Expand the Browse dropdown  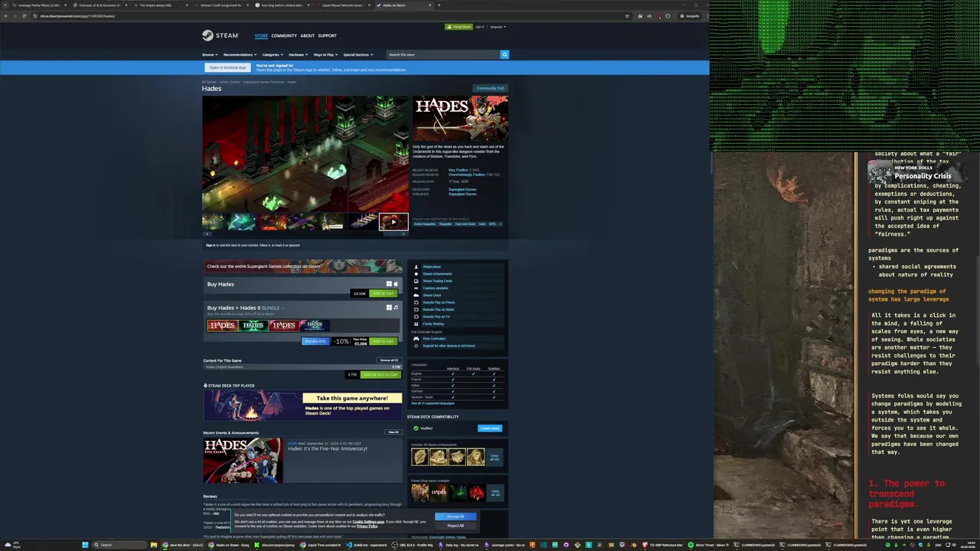pyautogui.click(x=210, y=54)
